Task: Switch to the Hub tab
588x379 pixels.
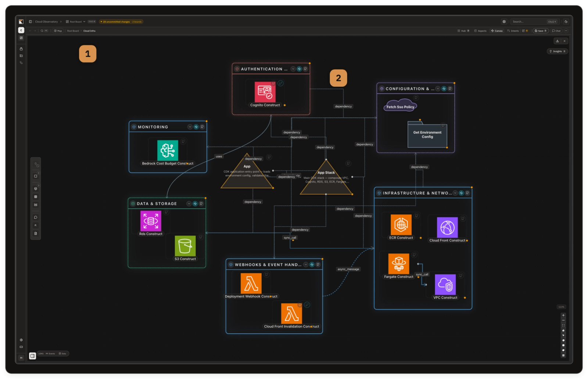Action: coord(463,31)
